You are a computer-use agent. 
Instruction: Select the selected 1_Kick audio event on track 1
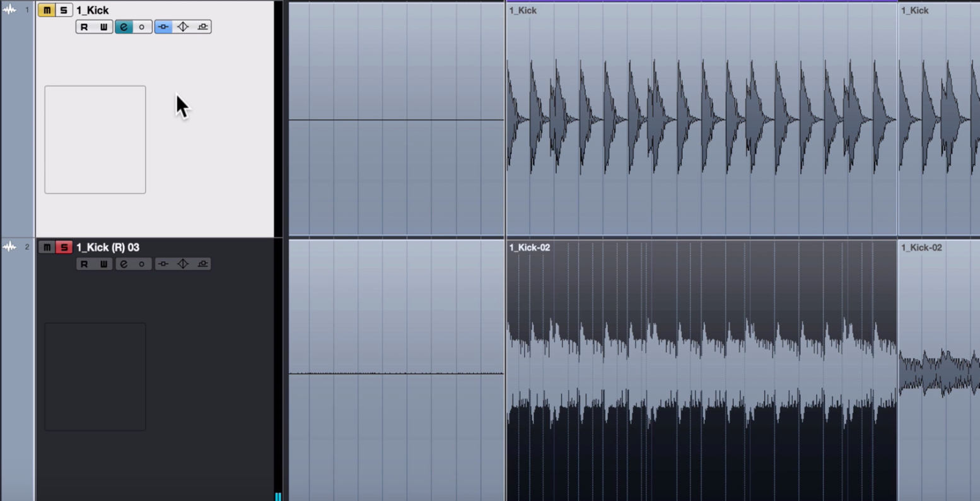(x=701, y=119)
